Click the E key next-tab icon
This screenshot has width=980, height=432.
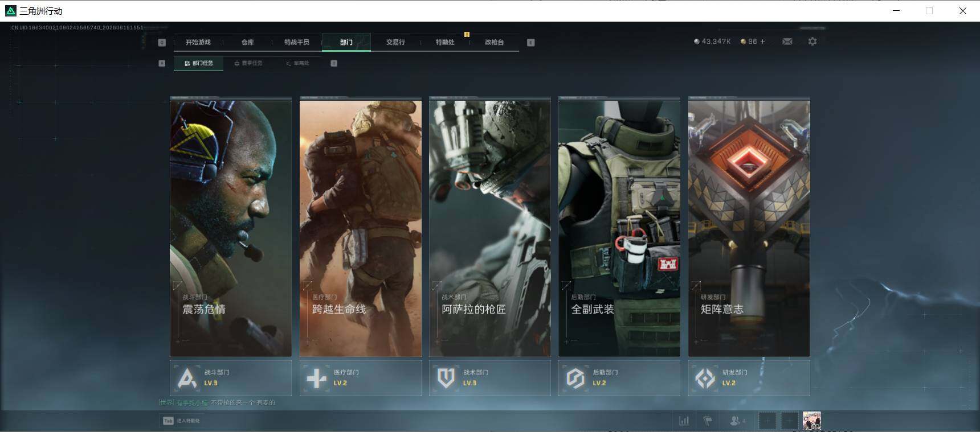pos(531,43)
